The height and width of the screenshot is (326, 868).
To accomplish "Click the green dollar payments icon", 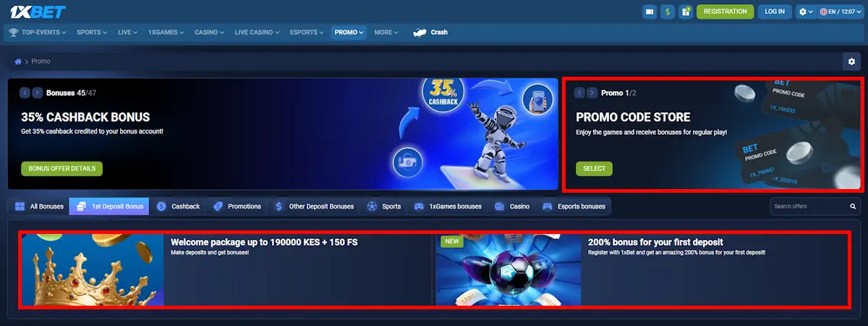I will point(668,12).
